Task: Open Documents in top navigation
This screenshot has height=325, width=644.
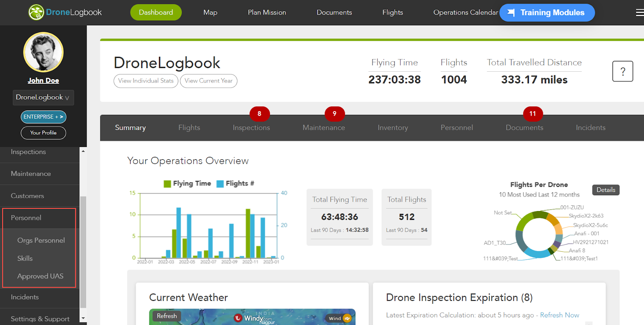Action: 334,12
